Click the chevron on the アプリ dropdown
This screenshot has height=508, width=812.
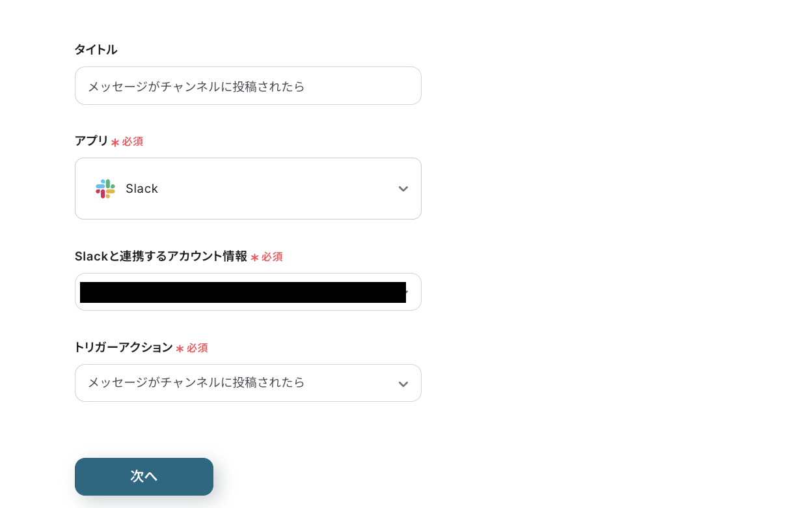point(403,188)
